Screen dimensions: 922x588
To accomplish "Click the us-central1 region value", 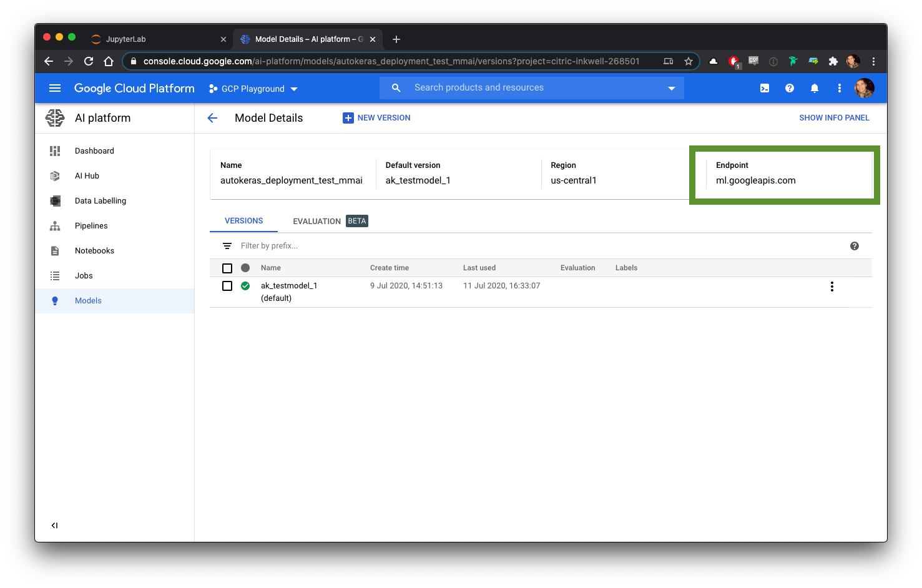I will tap(574, 180).
